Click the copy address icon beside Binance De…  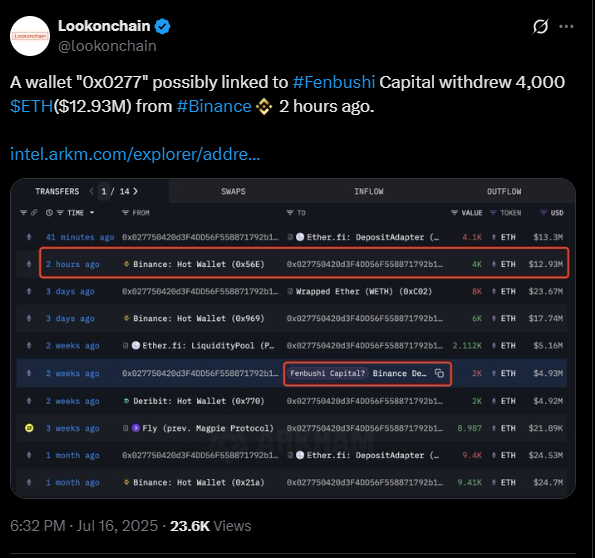[439, 374]
